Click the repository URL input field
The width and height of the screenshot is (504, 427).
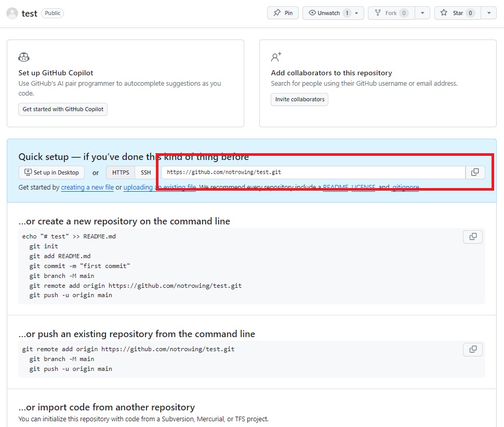click(313, 172)
